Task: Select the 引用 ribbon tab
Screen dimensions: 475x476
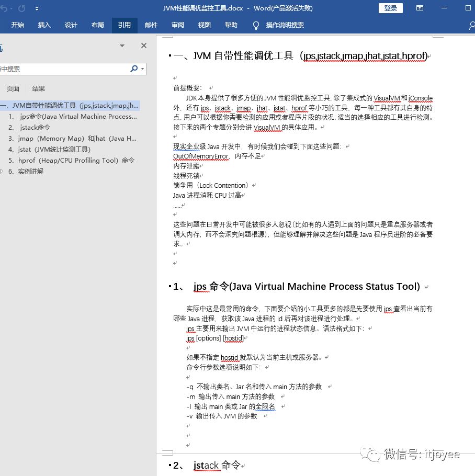Action: (125, 25)
